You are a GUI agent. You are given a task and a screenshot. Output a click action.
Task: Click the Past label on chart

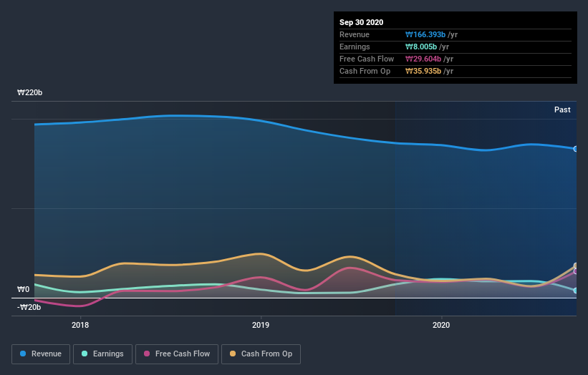coord(562,109)
